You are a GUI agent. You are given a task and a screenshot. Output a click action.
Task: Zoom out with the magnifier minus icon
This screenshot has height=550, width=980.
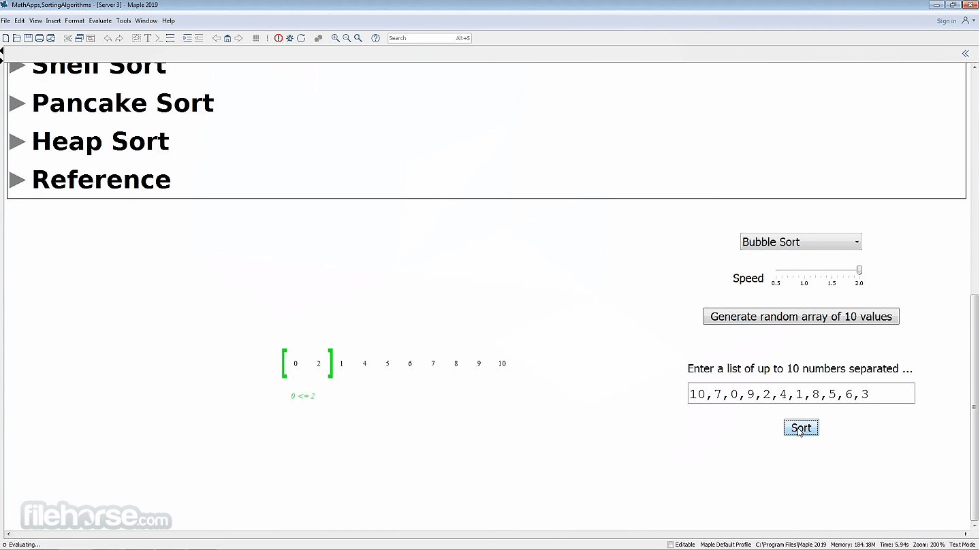coord(347,38)
